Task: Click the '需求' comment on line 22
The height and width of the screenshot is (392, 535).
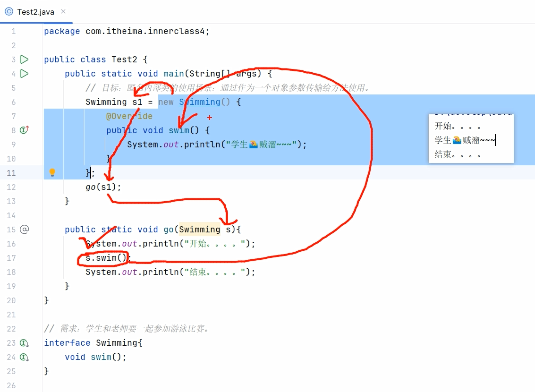Action: [x=127, y=329]
